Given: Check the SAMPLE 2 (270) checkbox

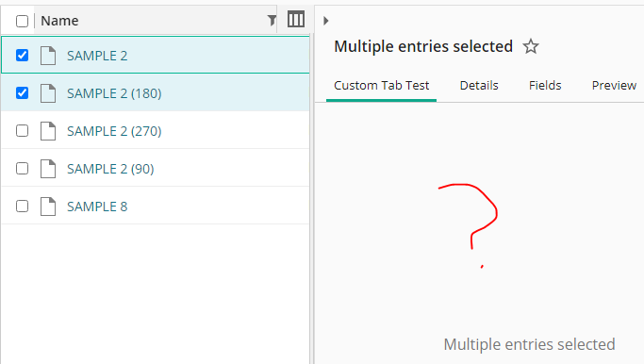Looking at the screenshot, I should point(23,131).
